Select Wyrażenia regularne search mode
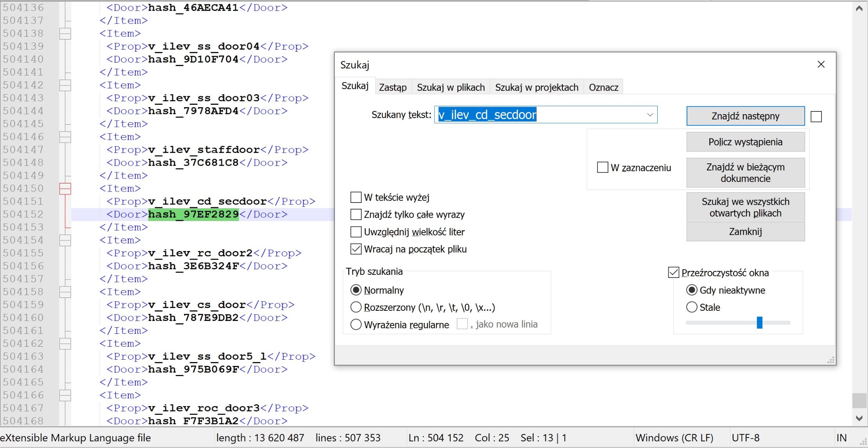This screenshot has width=868, height=448. (356, 324)
